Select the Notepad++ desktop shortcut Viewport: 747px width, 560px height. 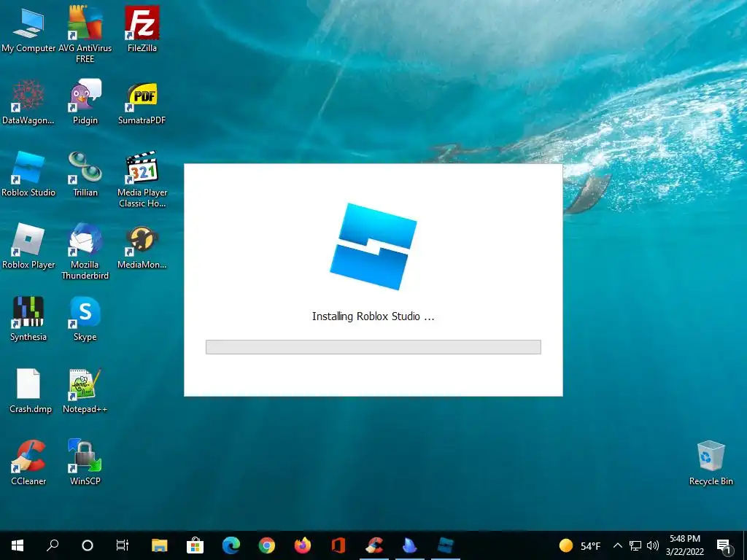coord(85,391)
